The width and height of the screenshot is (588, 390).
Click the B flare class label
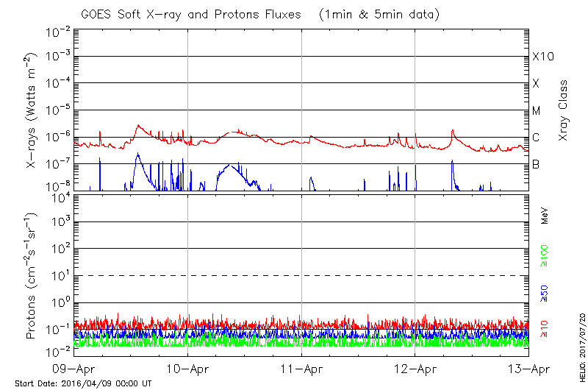(x=536, y=164)
